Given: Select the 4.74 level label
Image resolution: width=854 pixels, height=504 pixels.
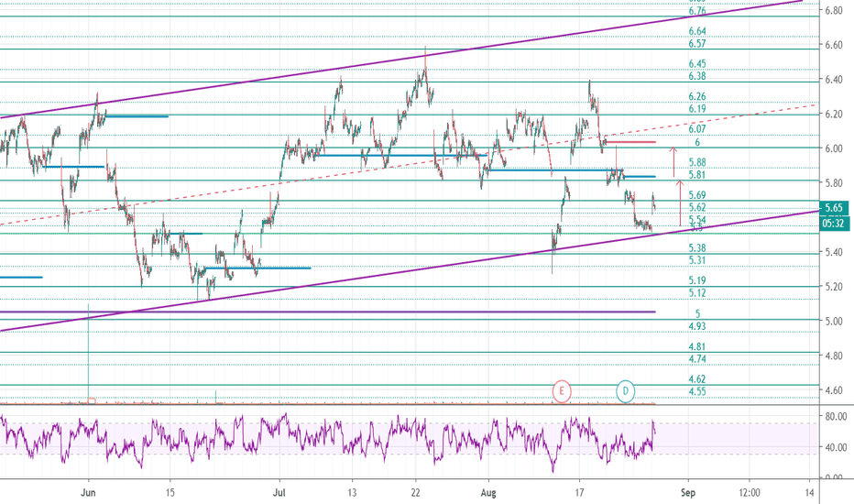Looking at the screenshot, I should [697, 359].
